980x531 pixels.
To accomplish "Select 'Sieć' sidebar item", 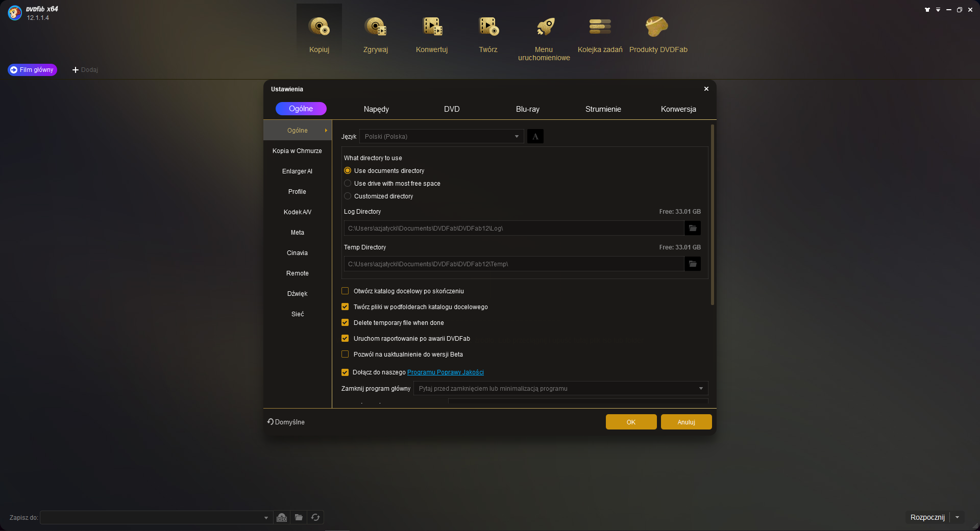I will 298,314.
